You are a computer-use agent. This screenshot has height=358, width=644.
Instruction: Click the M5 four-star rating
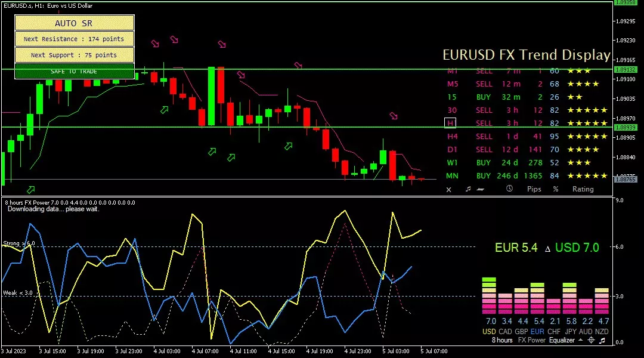point(583,84)
